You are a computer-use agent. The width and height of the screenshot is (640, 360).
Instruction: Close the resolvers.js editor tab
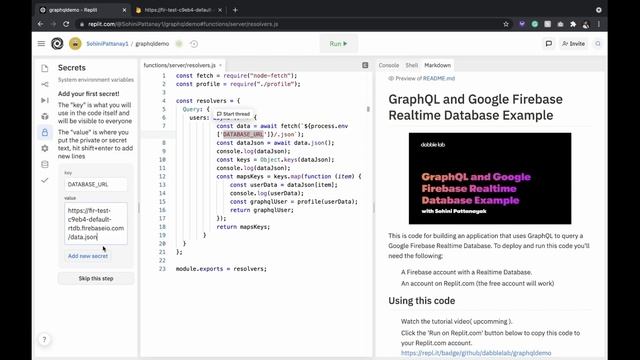220,65
